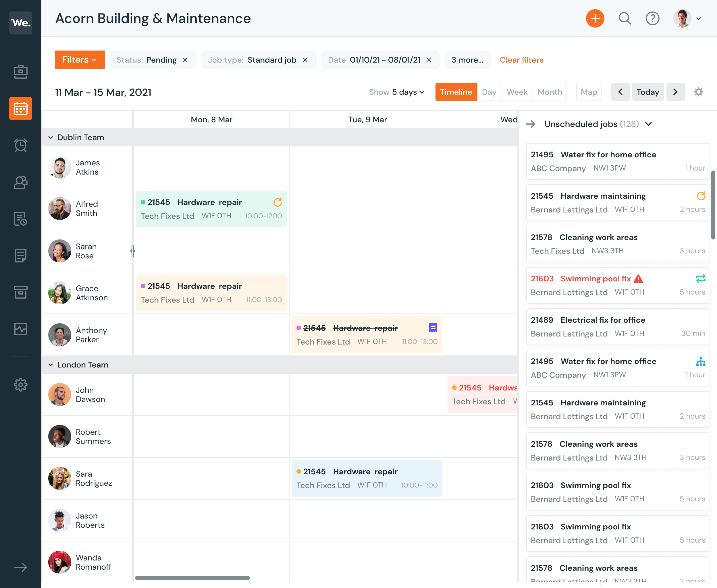Select the Day tab view
This screenshot has width=717, height=588.
point(488,92)
